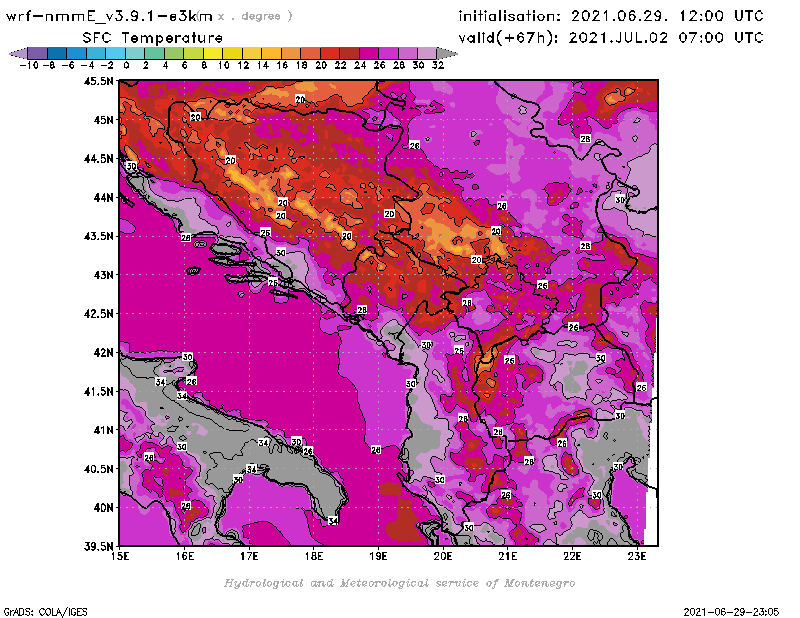Click the '40N' latitude label

(104, 508)
